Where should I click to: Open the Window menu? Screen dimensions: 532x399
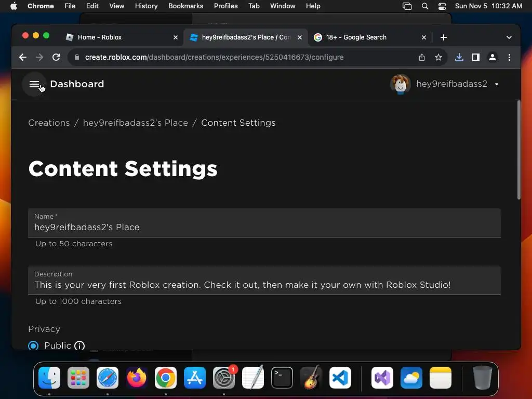[x=283, y=6]
